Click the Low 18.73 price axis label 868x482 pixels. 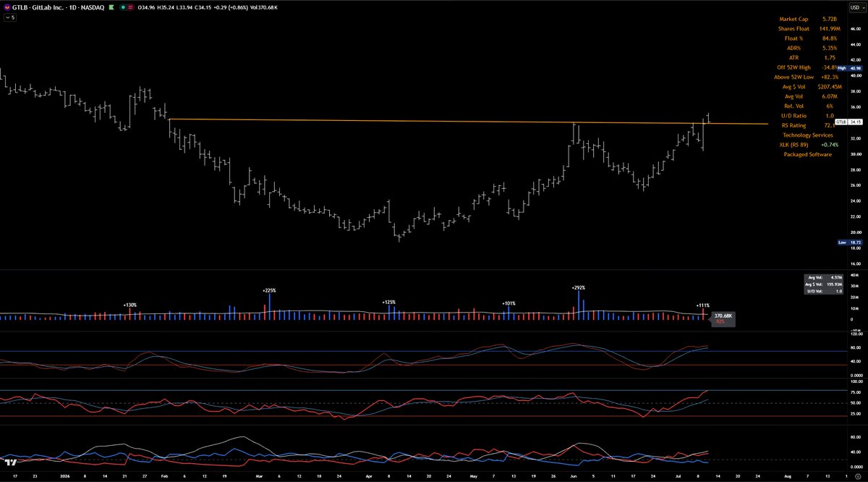click(x=849, y=242)
